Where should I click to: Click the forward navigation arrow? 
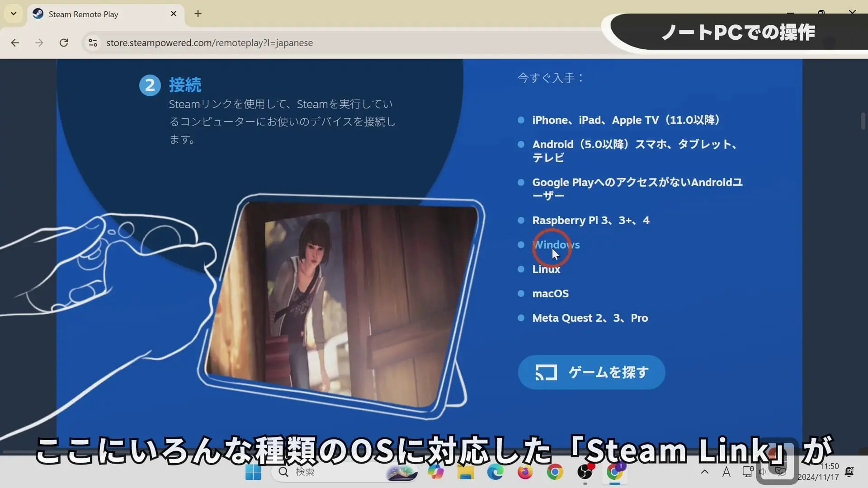[39, 42]
